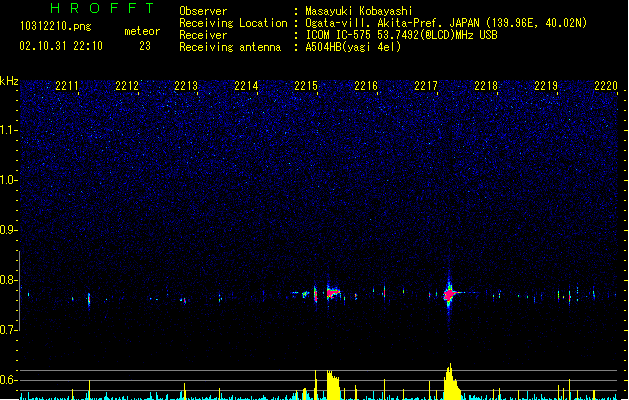Click the 2216 time marker
The height and width of the screenshot is (400, 629).
coord(366,86)
